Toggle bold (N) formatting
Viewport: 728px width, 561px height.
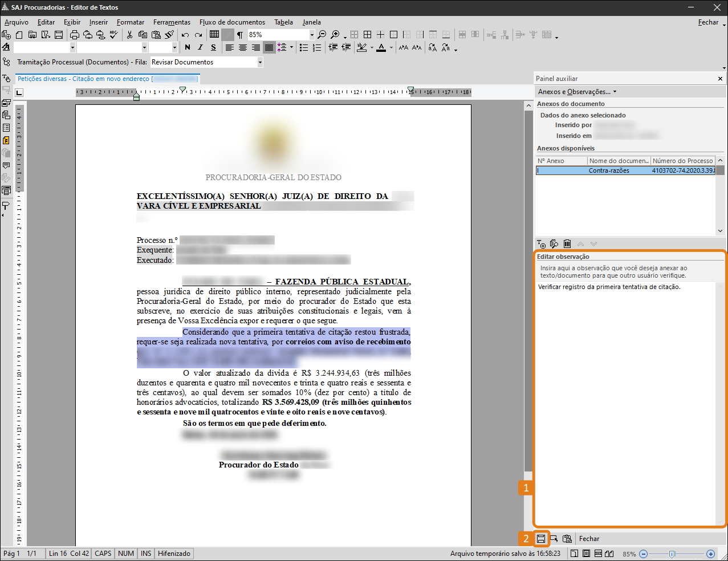[x=188, y=48]
